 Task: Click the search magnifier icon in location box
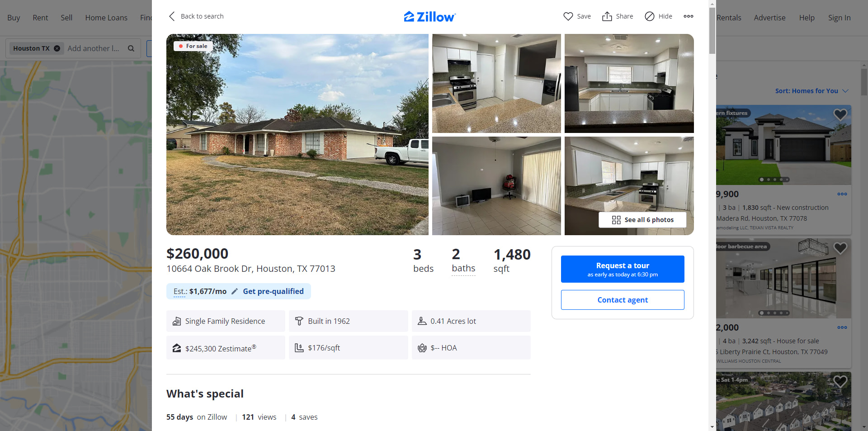click(x=131, y=48)
